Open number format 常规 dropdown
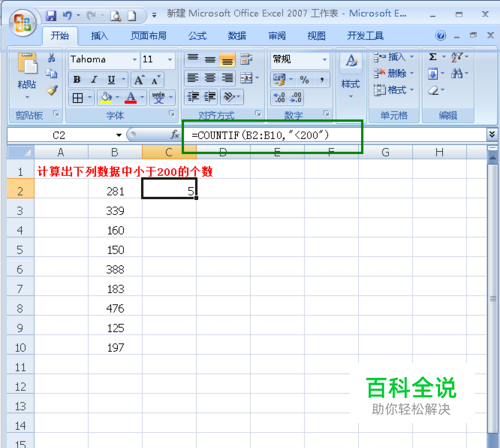This screenshot has height=448, width=500. point(324,60)
